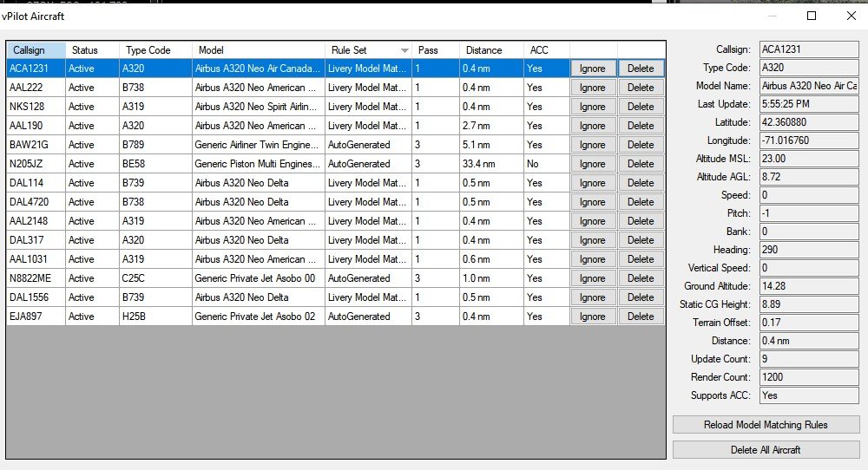The width and height of the screenshot is (868, 470).
Task: Delete aircraft DAL114
Action: pyautogui.click(x=641, y=183)
